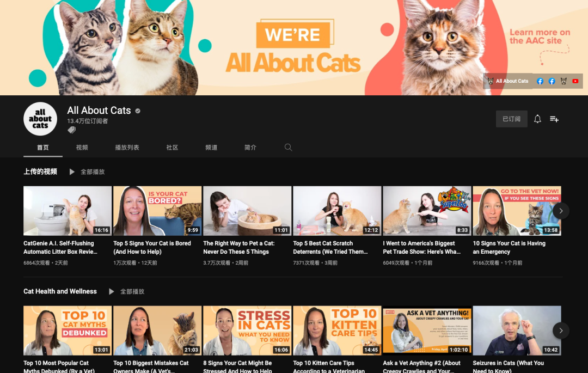Screen dimensions: 588x373
Task: Click the 3.7万次观看 view count text
Action: (x=217, y=263)
